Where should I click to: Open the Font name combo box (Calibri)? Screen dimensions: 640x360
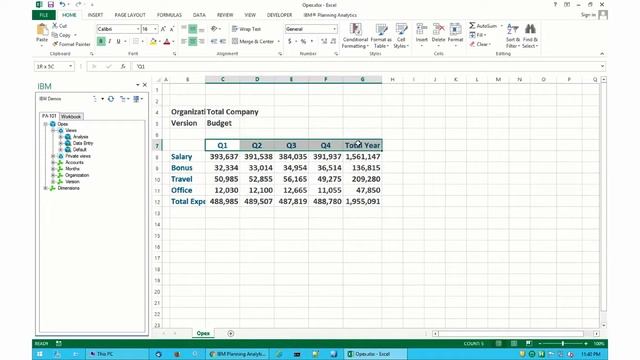tap(118, 29)
